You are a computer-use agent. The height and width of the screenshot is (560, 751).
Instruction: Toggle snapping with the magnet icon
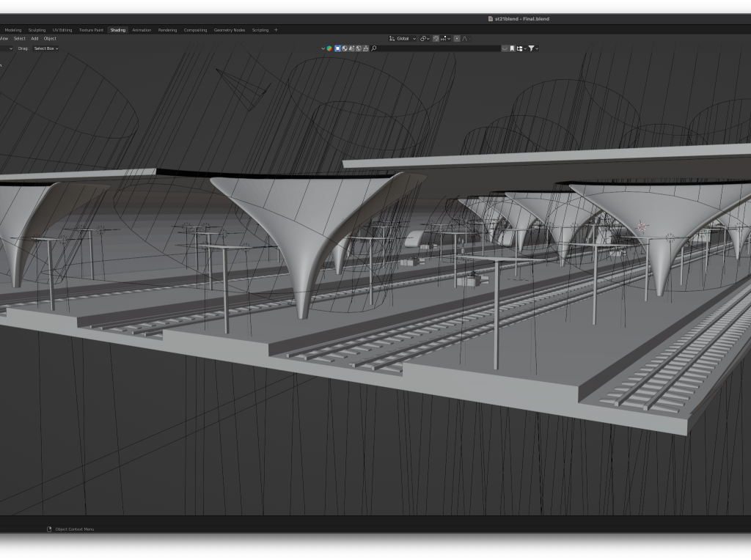click(x=435, y=39)
